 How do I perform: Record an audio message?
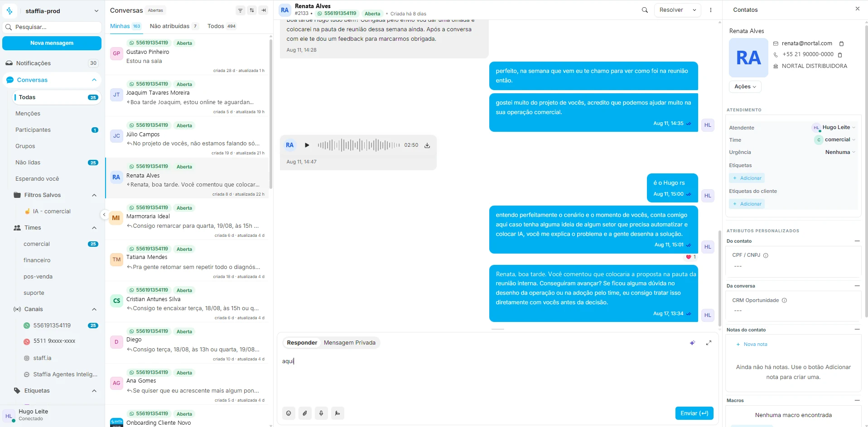pyautogui.click(x=321, y=413)
